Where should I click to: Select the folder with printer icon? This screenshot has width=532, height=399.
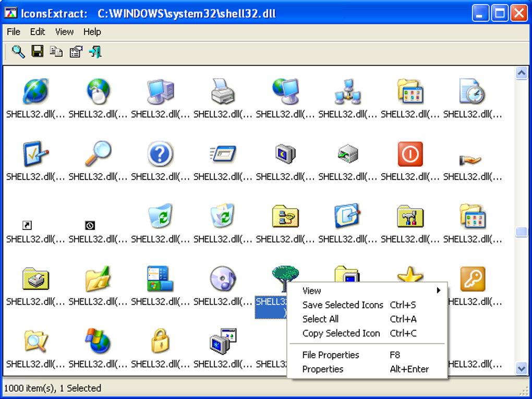point(35,279)
